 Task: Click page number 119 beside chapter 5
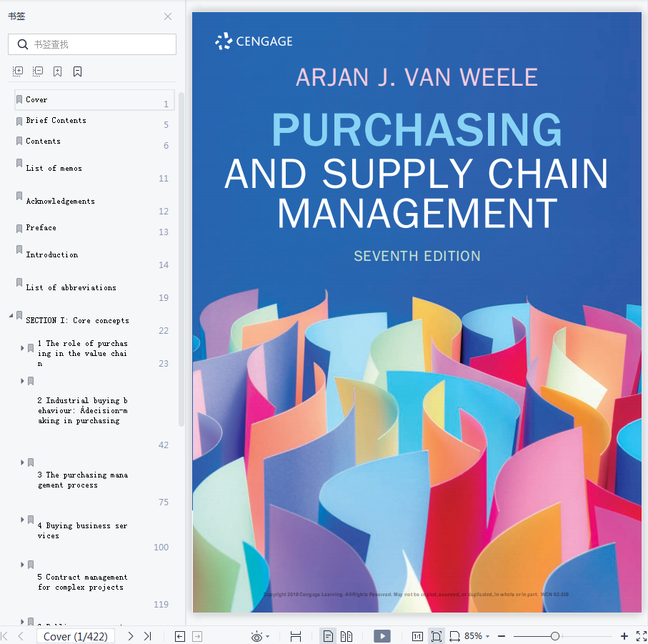(x=161, y=604)
